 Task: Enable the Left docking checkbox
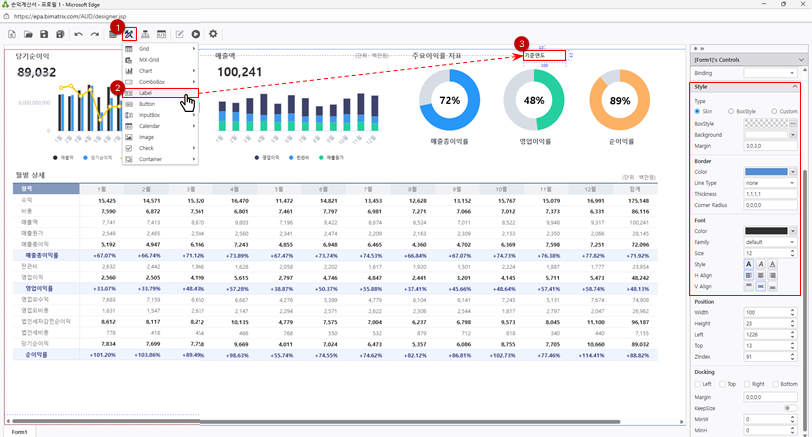[x=697, y=384]
